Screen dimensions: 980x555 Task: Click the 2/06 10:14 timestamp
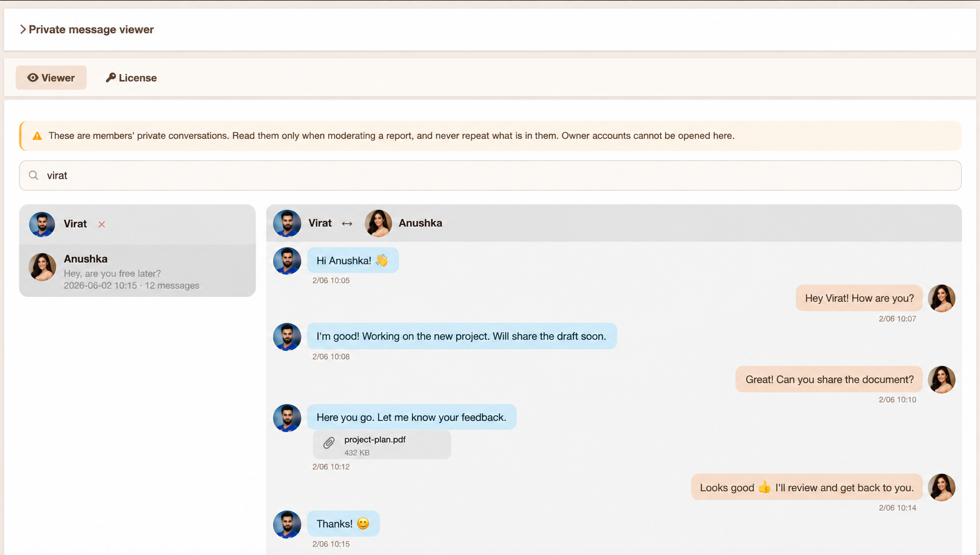[x=897, y=508]
